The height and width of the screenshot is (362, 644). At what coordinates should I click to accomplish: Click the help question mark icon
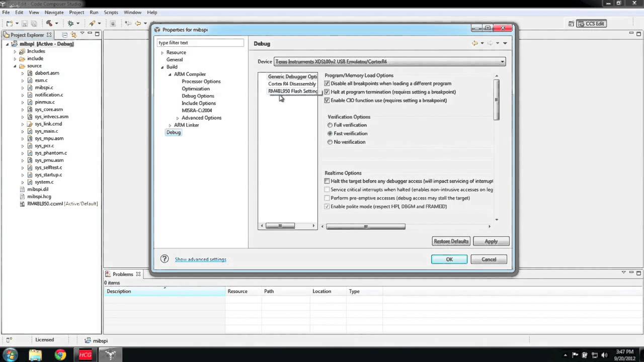pos(165,259)
